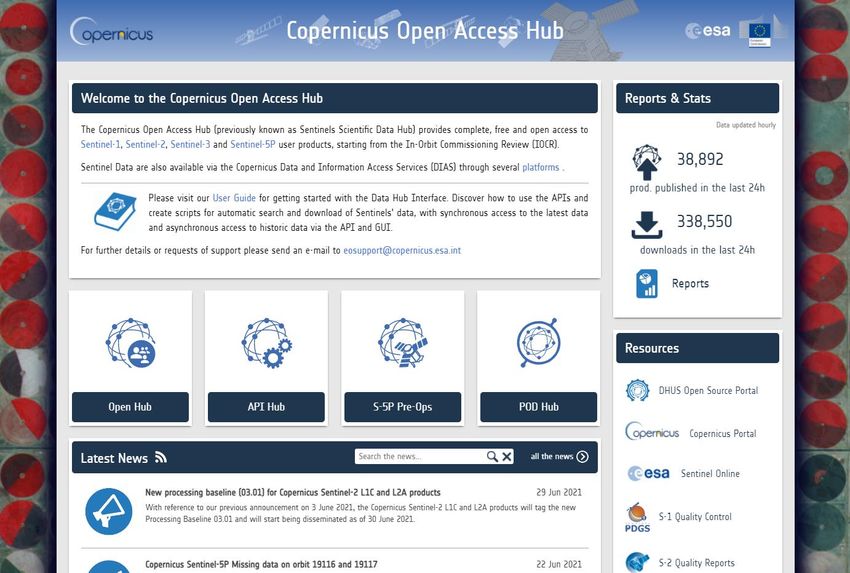Follow the Sentinel-2 link

[145, 144]
